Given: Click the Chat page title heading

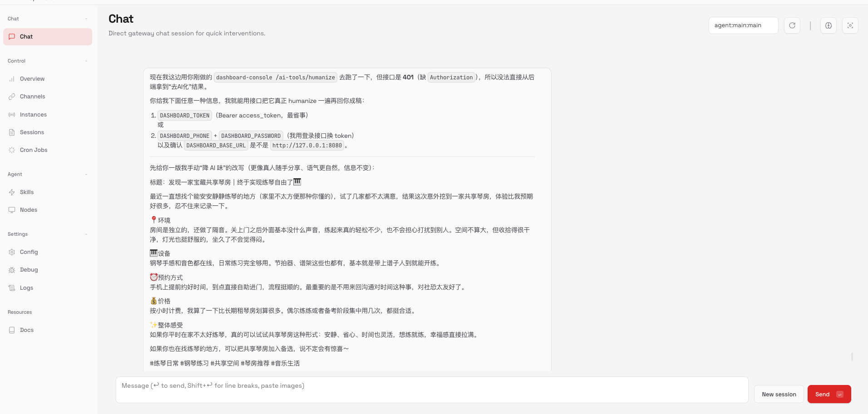Looking at the screenshot, I should click(121, 19).
